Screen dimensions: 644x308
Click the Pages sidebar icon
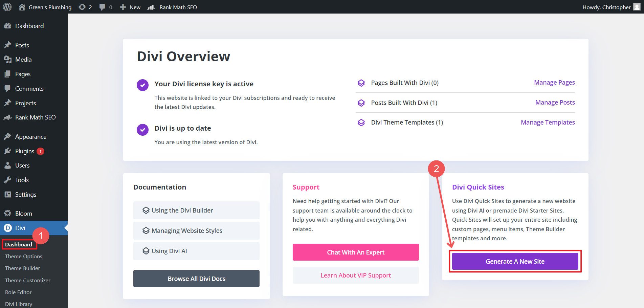coord(8,74)
